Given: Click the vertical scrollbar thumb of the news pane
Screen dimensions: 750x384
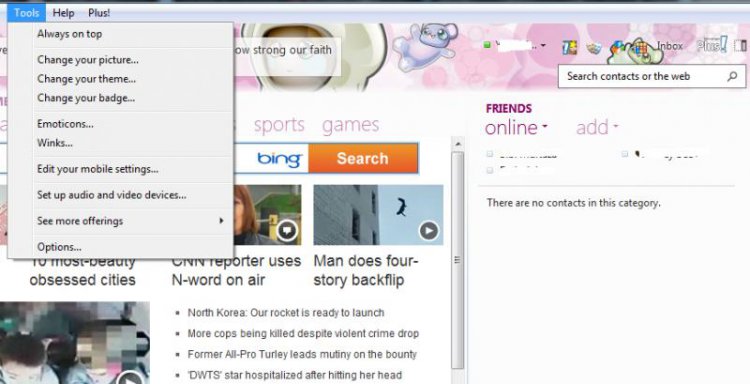Looking at the screenshot, I should pos(458,260).
